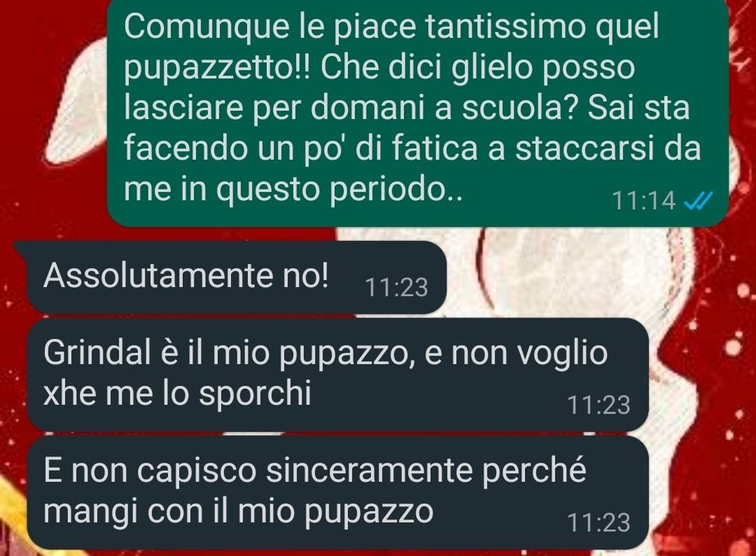756x556 pixels.
Task: Click the word 'sporchi' in received message
Action: [255, 394]
